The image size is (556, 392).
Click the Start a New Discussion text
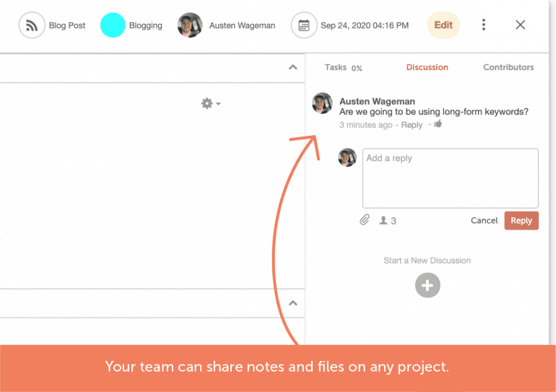coord(427,261)
